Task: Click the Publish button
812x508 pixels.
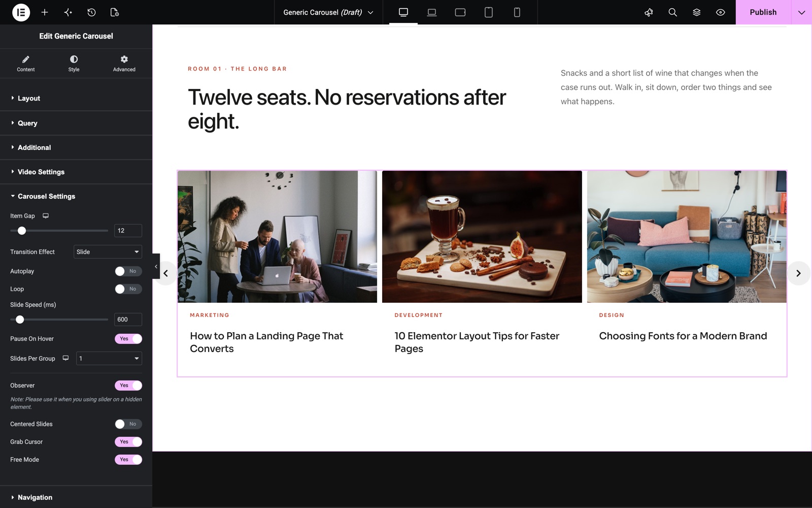Action: (763, 12)
